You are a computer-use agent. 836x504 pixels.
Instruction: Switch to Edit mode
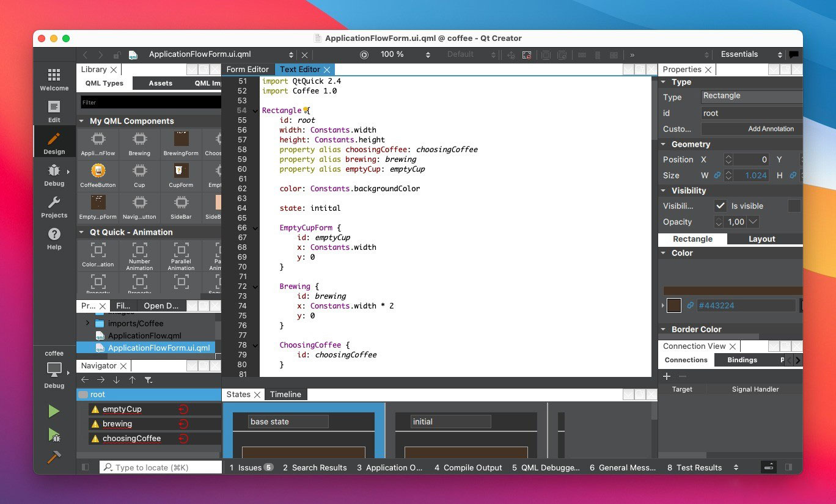pos(54,111)
